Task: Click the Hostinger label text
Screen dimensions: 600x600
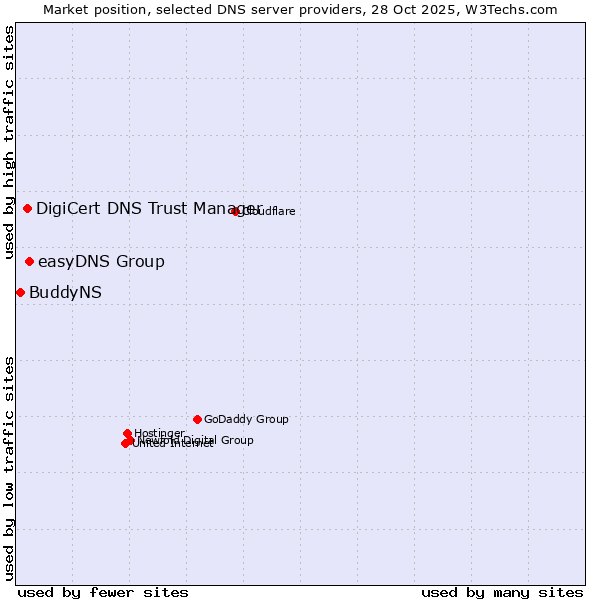Action: (159, 433)
